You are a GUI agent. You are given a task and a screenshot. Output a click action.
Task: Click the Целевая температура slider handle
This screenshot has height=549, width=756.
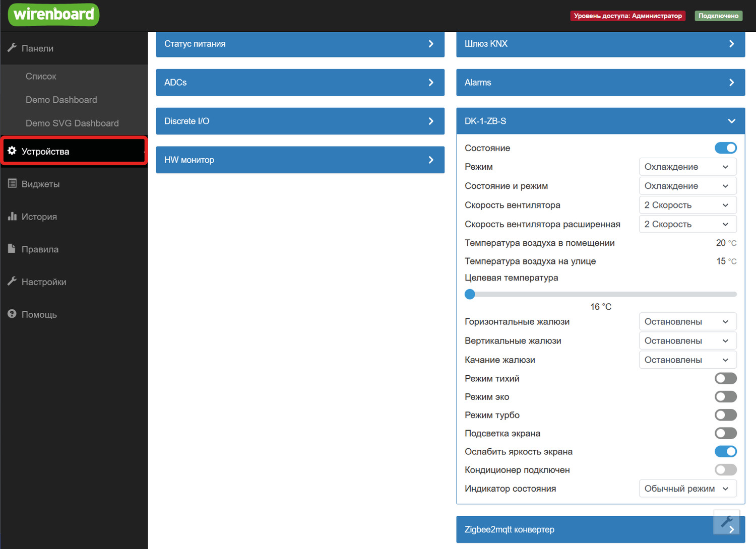[x=470, y=294]
